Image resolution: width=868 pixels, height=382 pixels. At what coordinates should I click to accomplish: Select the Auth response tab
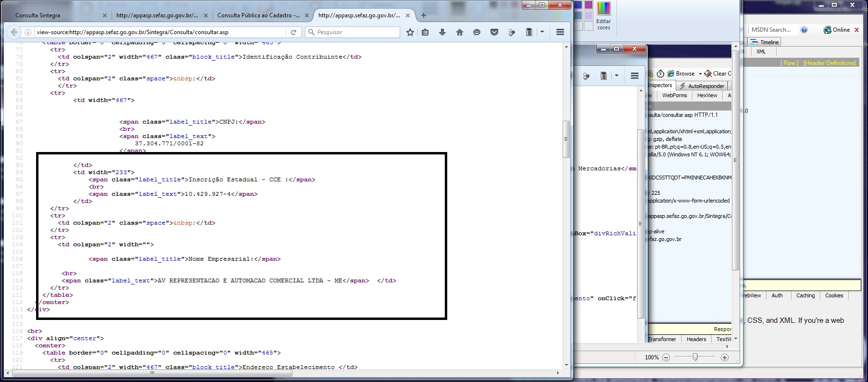(x=777, y=295)
